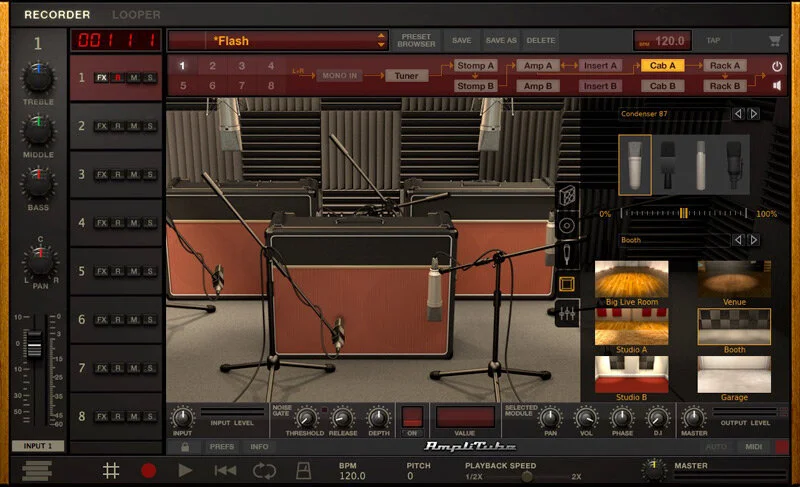This screenshot has width=800, height=487.
Task: Click the MIDI button
Action: (x=754, y=447)
